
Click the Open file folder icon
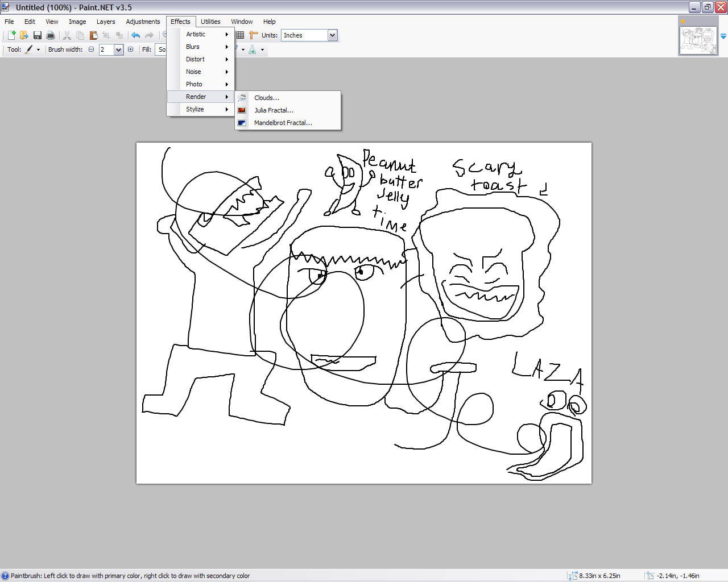tap(24, 35)
